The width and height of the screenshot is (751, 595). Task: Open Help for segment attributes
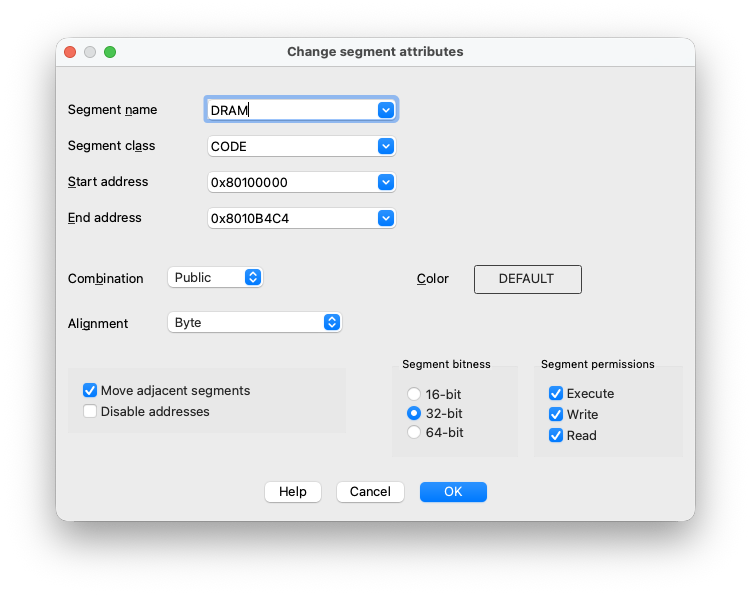(293, 492)
